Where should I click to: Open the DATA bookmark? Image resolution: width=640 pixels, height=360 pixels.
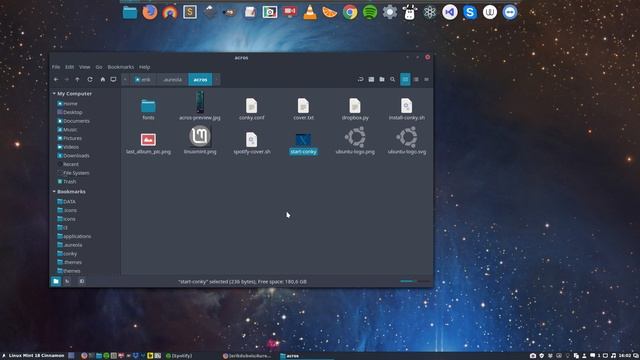click(x=69, y=202)
